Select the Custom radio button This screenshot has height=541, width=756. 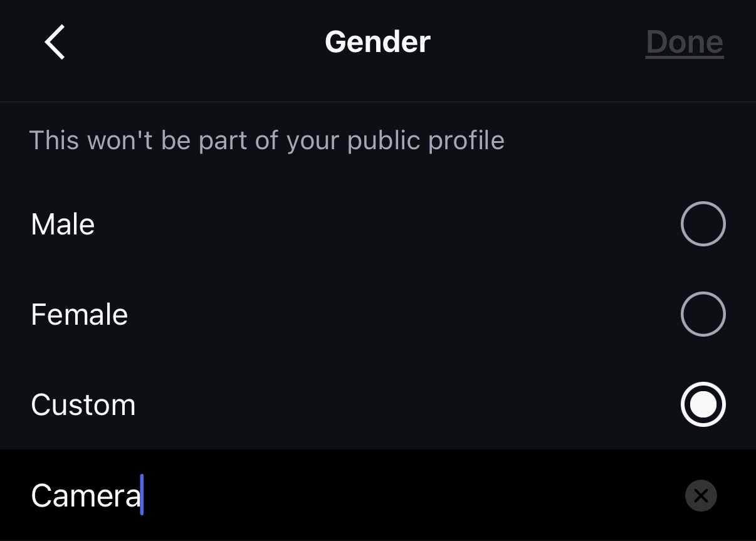coord(703,404)
